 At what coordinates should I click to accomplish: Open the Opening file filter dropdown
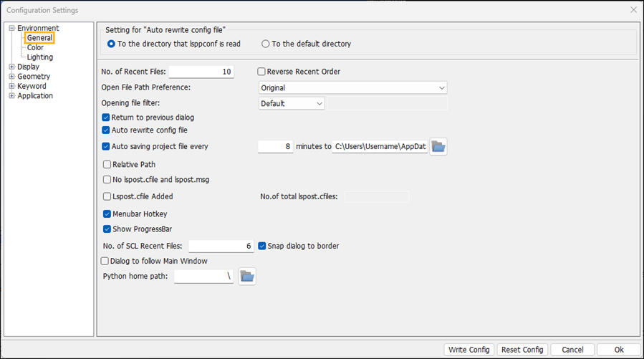point(292,103)
